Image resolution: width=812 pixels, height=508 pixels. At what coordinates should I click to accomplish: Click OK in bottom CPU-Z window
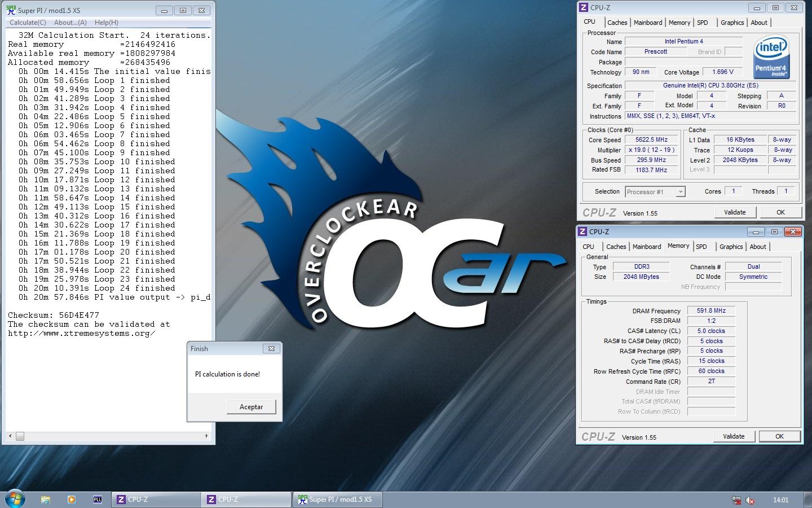pos(779,436)
